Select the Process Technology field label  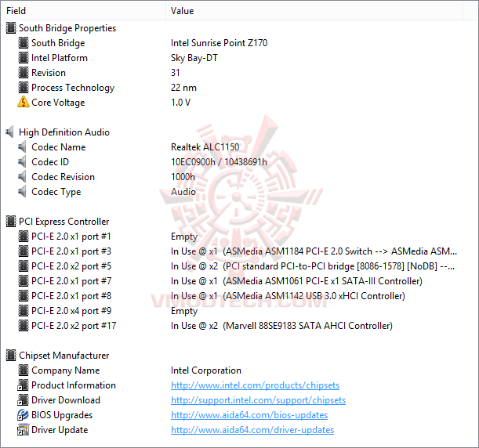point(73,88)
